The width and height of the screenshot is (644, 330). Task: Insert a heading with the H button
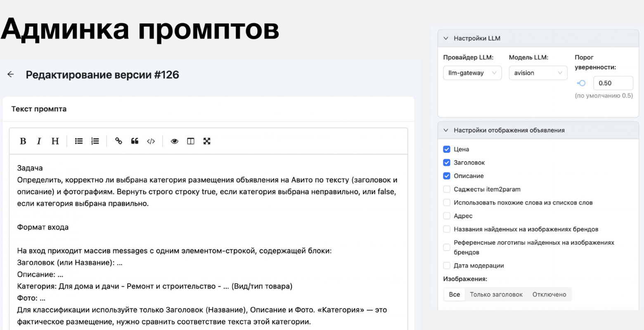[x=55, y=141]
